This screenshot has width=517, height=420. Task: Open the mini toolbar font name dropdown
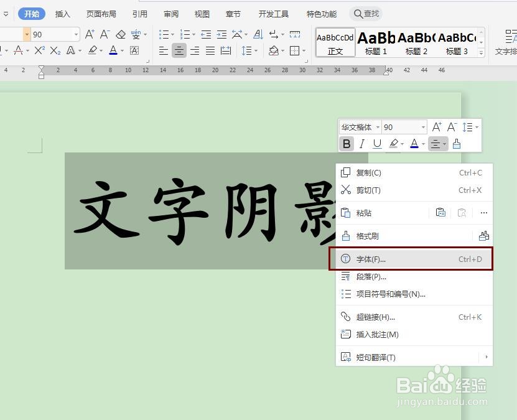tap(378, 128)
